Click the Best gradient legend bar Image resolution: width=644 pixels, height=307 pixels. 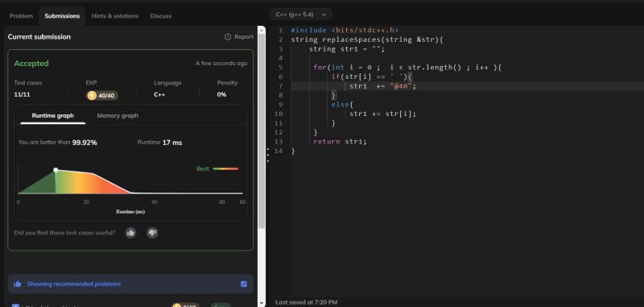[x=225, y=169]
